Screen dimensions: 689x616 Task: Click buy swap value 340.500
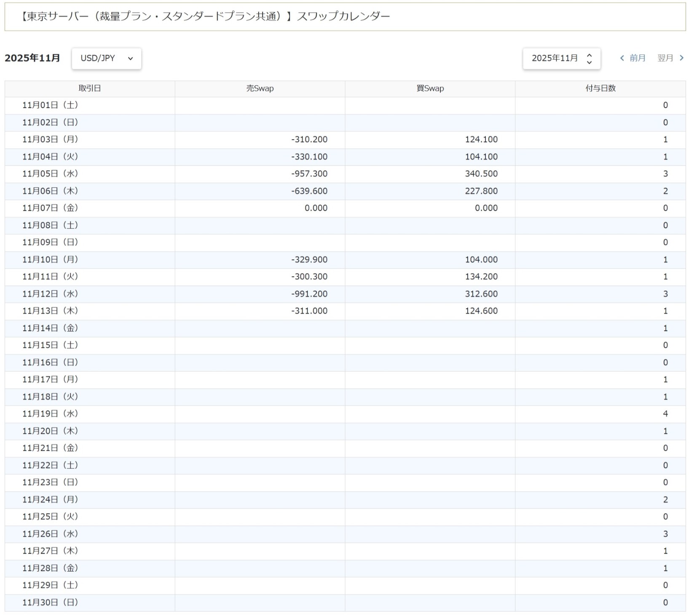(x=481, y=174)
